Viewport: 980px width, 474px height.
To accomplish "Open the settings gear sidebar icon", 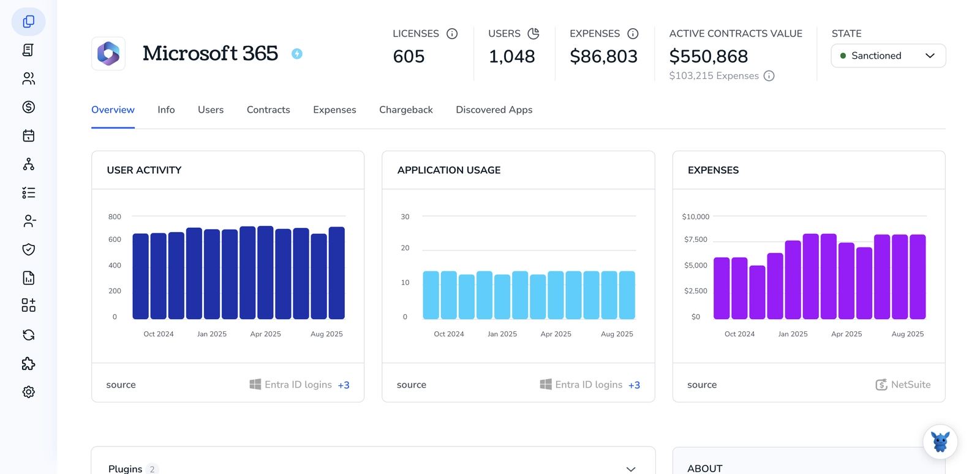I will pos(28,392).
